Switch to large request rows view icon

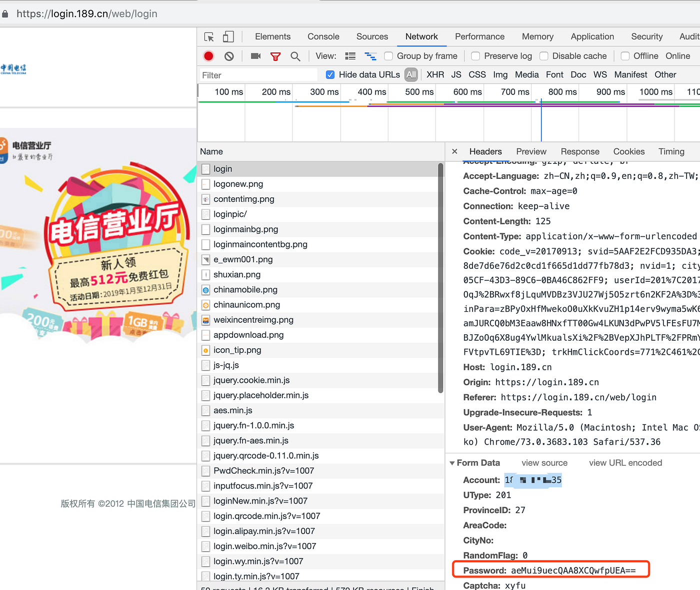(350, 56)
